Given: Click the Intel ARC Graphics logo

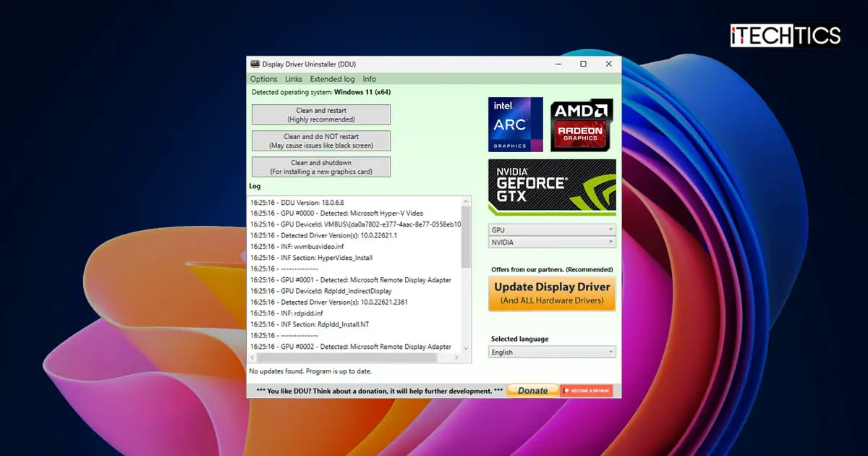Looking at the screenshot, I should click(x=515, y=124).
